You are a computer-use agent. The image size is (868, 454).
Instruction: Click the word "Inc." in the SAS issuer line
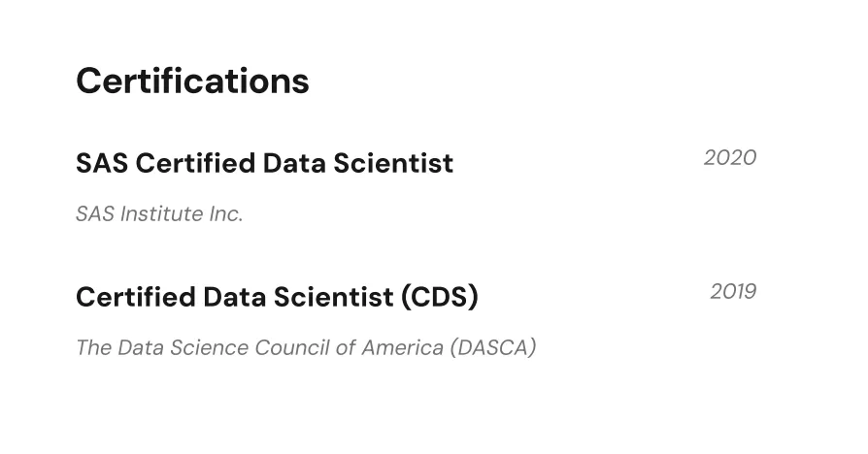pyautogui.click(x=225, y=213)
